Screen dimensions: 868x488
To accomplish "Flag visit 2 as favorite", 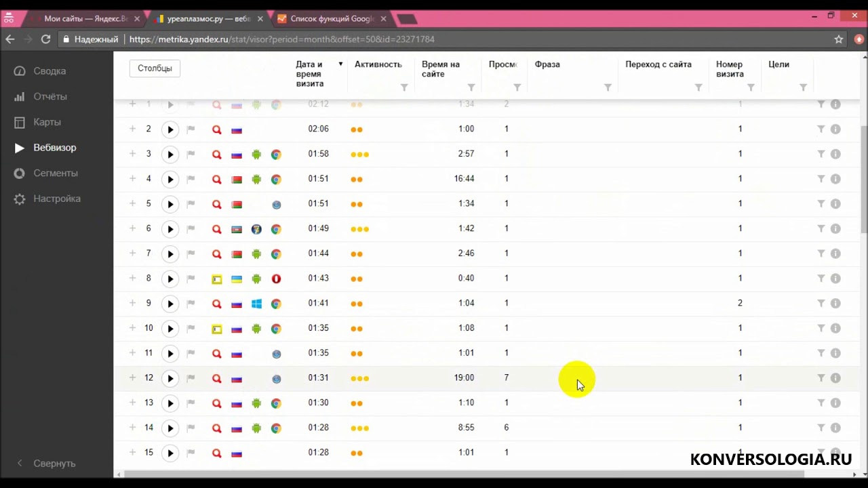I will [191, 129].
